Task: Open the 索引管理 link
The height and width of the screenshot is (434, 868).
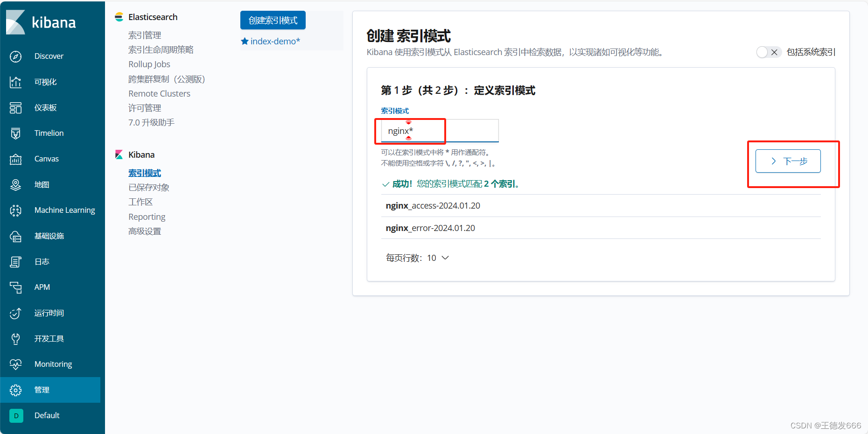Action: pyautogui.click(x=145, y=35)
